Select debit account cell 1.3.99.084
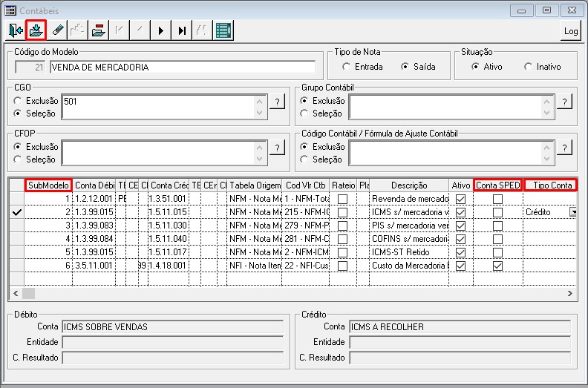Image resolution: width=588 pixels, height=388 pixels. coord(94,239)
